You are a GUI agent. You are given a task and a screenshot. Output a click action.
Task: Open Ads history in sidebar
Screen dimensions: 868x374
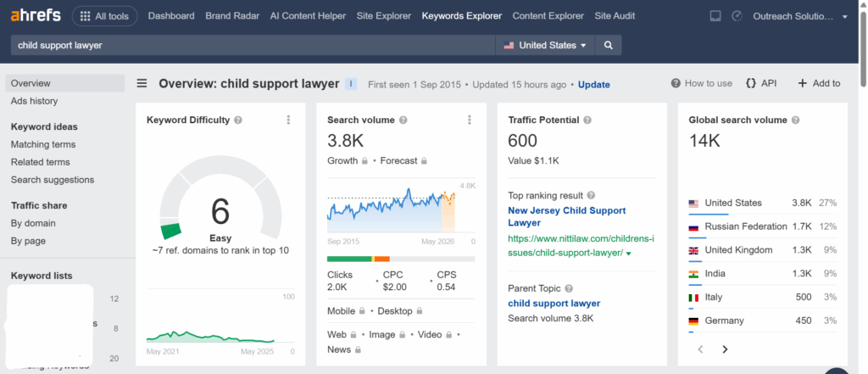pyautogui.click(x=34, y=101)
